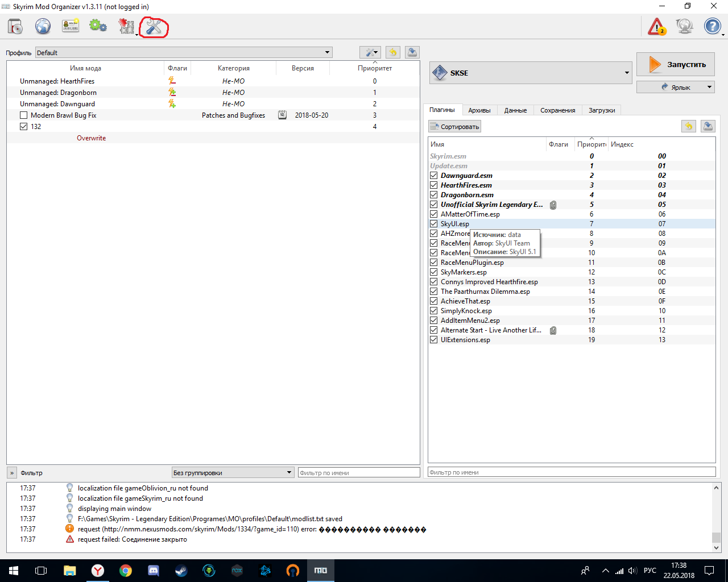The width and height of the screenshot is (728, 582).
Task: Open the mod list wrench tools dropdown
Action: (370, 52)
